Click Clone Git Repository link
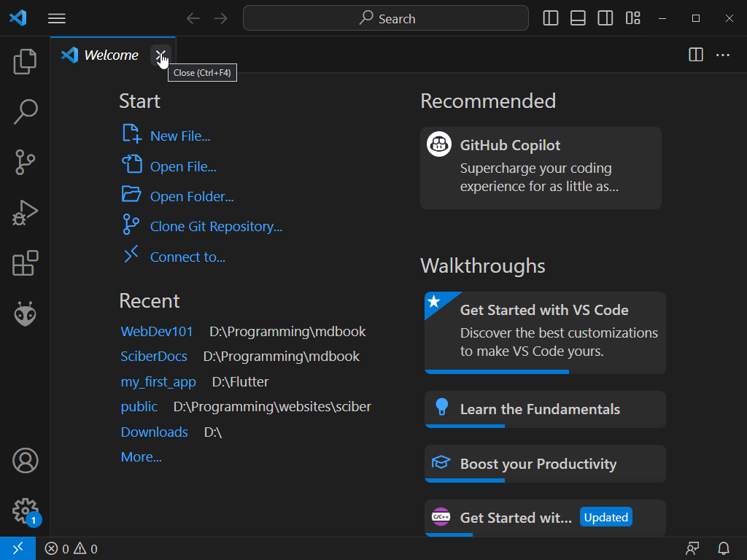The width and height of the screenshot is (747, 560). pos(216,227)
